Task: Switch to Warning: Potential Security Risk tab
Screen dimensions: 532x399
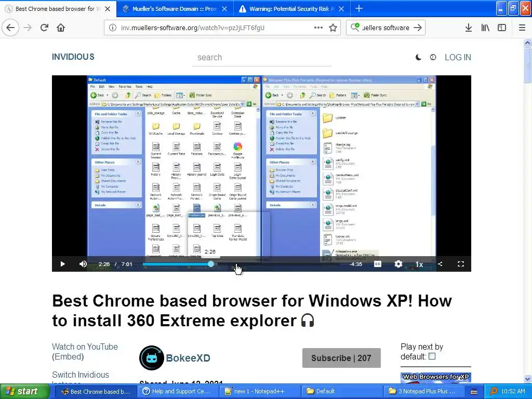Action: pyautogui.click(x=292, y=9)
